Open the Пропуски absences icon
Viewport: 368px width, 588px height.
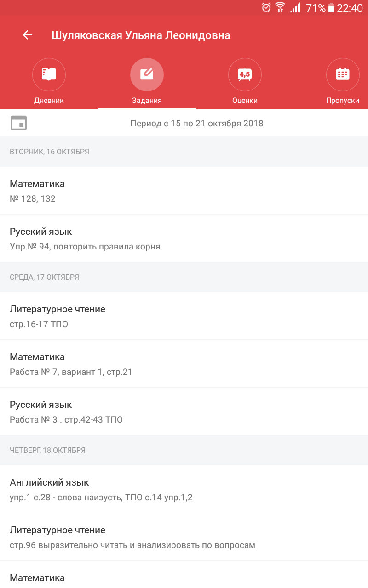[x=343, y=74]
